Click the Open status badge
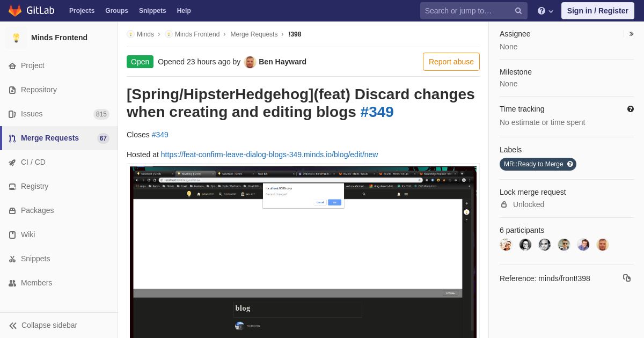This screenshot has height=338, width=644. click(140, 62)
